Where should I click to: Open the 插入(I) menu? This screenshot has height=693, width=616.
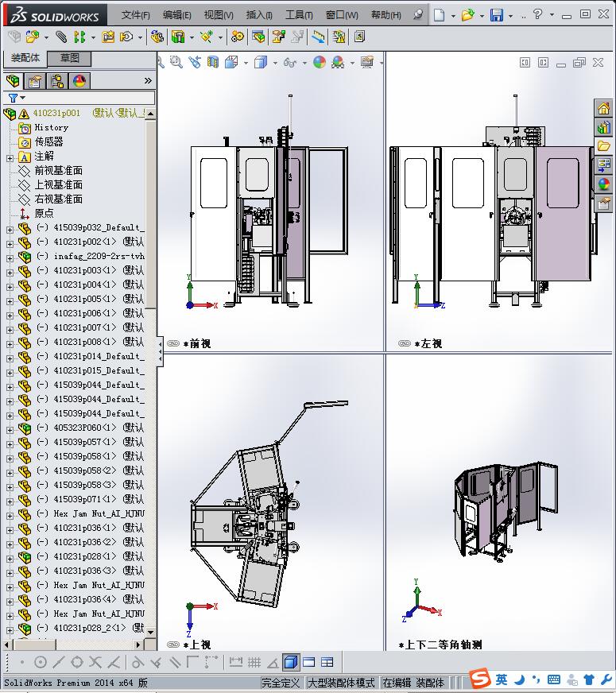pyautogui.click(x=259, y=15)
